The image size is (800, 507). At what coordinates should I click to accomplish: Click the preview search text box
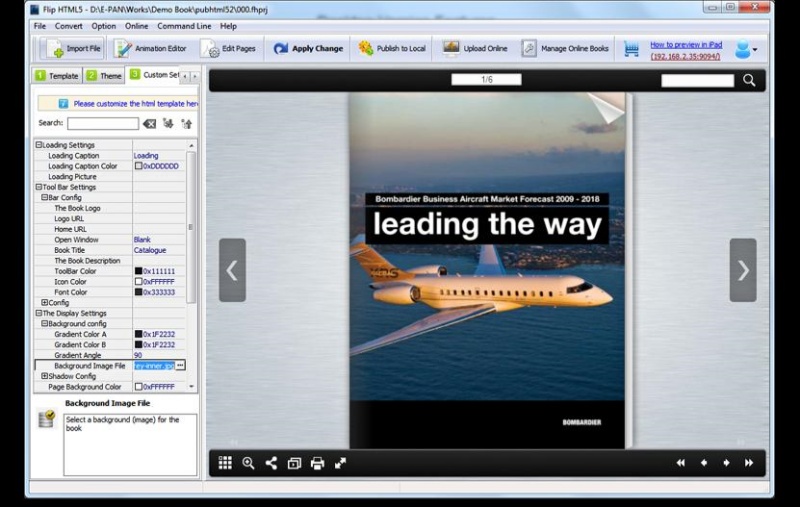[x=697, y=80]
